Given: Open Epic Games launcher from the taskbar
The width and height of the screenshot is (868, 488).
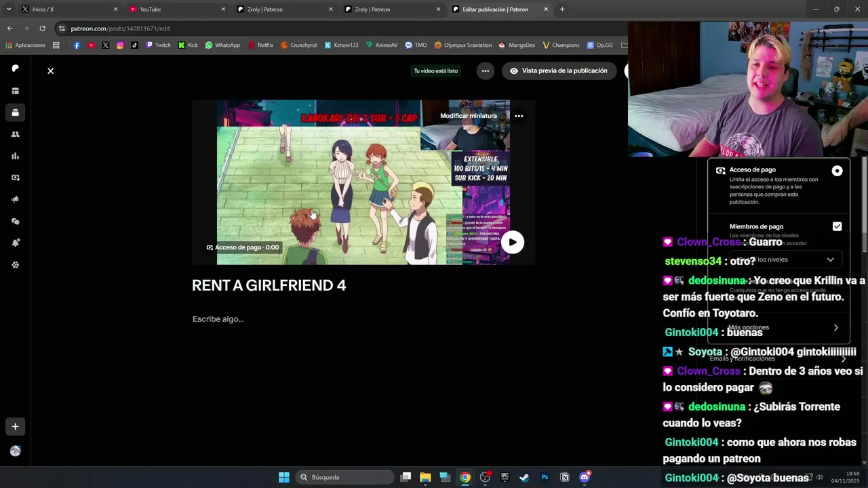Looking at the screenshot, I should [x=505, y=477].
